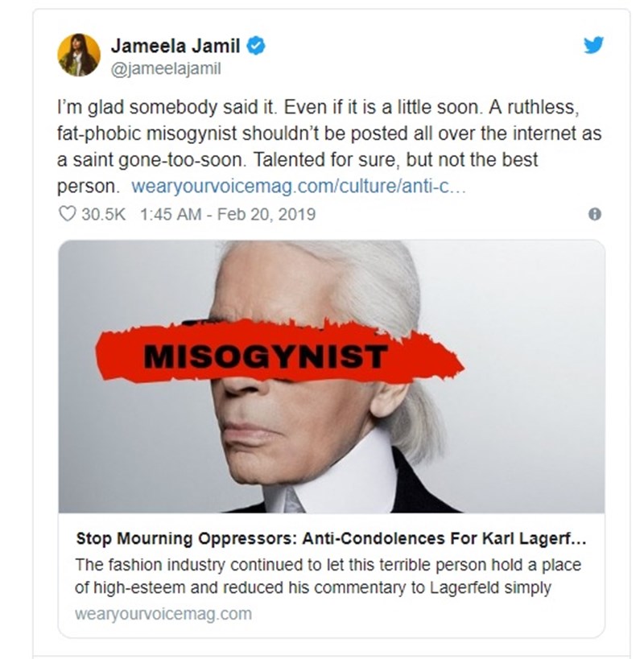Click the article preview photo
Viewport: 644px width, 659px height.
[332, 377]
